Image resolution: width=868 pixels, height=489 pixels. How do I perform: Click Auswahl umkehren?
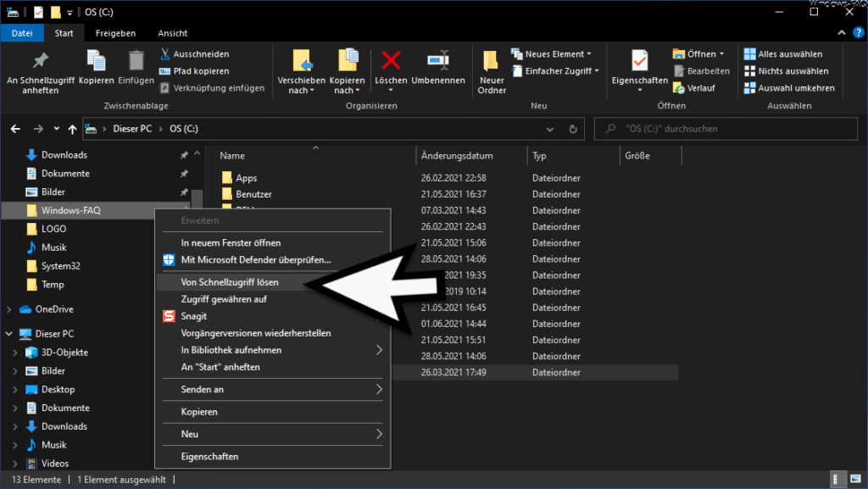click(789, 88)
